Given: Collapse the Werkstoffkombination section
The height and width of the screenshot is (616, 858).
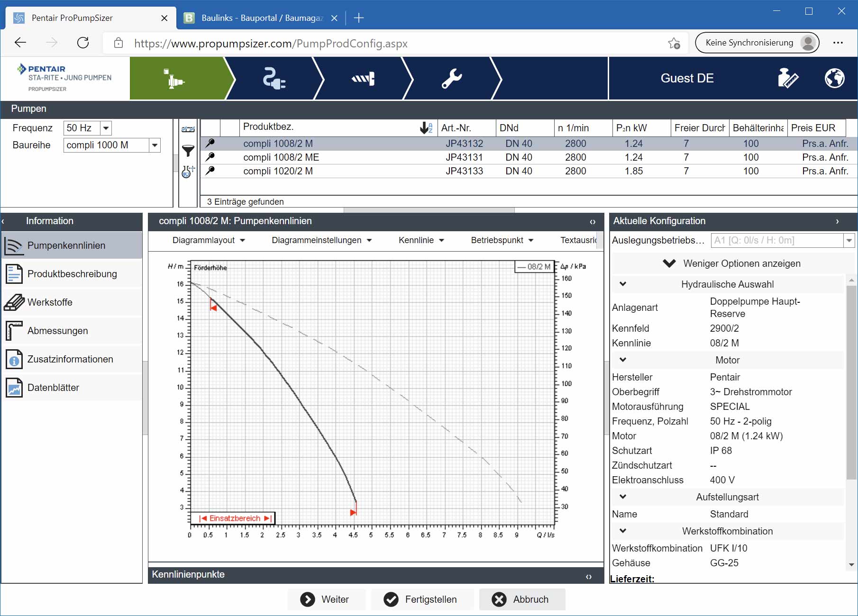Looking at the screenshot, I should point(623,531).
